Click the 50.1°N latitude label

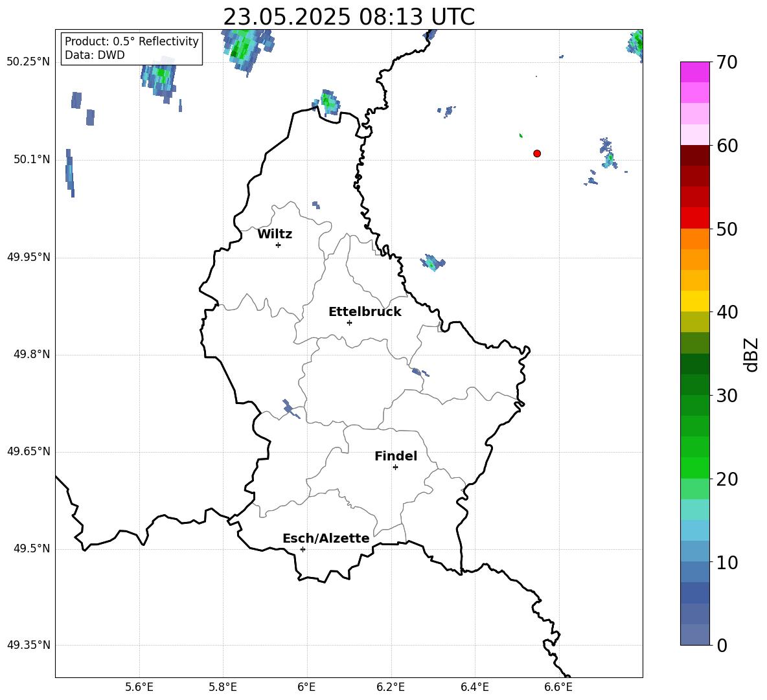tap(32, 160)
